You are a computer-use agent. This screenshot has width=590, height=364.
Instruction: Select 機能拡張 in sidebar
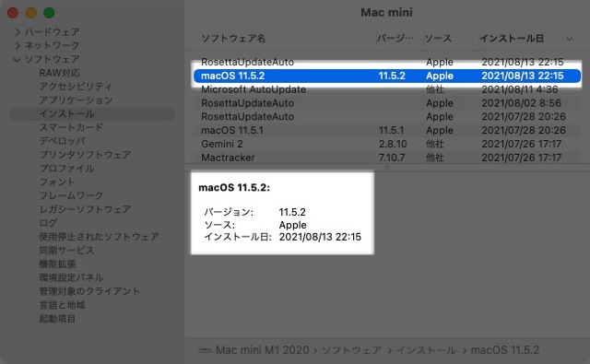[x=57, y=264]
